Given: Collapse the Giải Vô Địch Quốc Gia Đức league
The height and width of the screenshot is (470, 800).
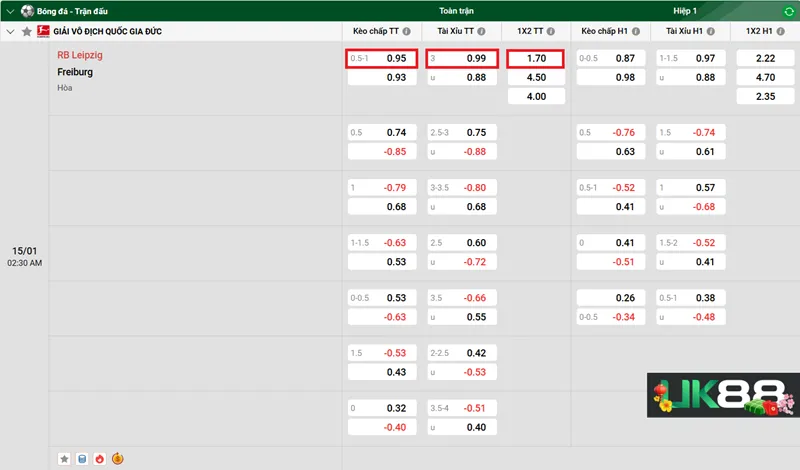Looking at the screenshot, I should [10, 32].
